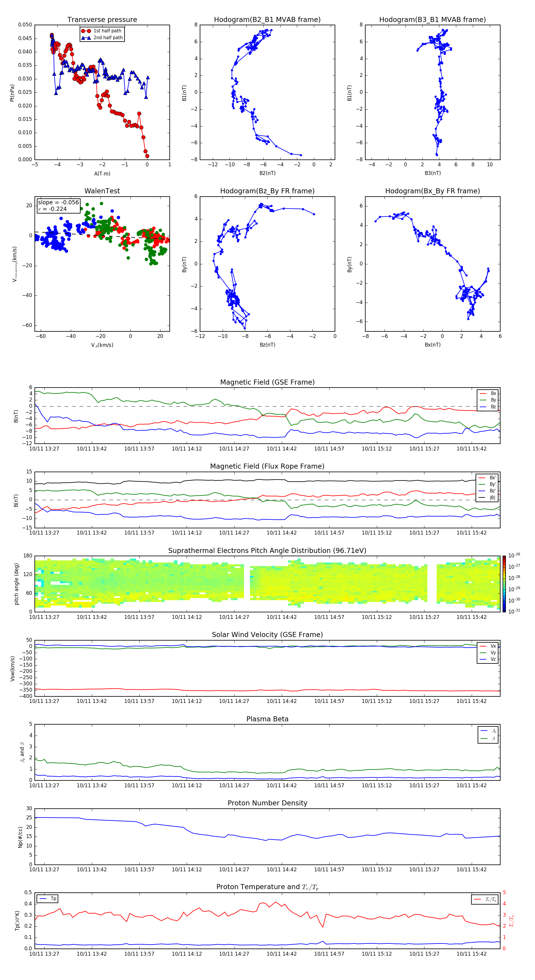Click the "Bx(nT)" x-axis label
This screenshot has height=980, width=535.
point(432,345)
